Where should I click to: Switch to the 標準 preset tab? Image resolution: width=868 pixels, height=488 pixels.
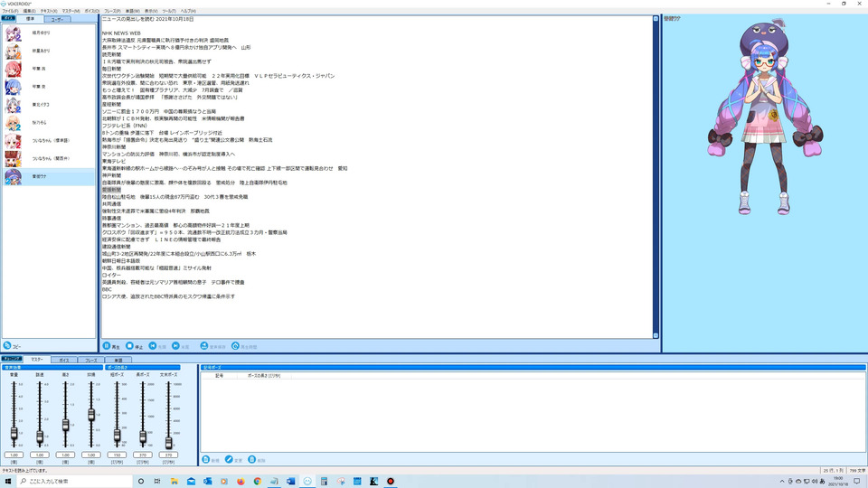30,19
